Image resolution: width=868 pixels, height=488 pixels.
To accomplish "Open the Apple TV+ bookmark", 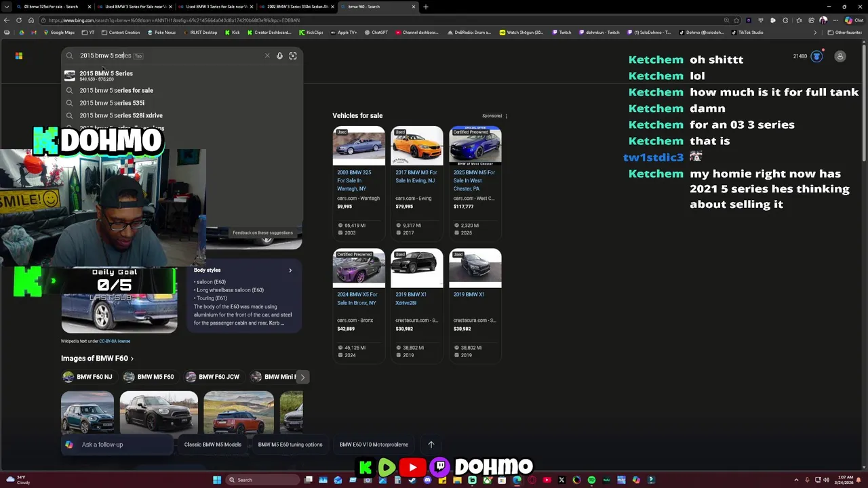I will click(343, 32).
